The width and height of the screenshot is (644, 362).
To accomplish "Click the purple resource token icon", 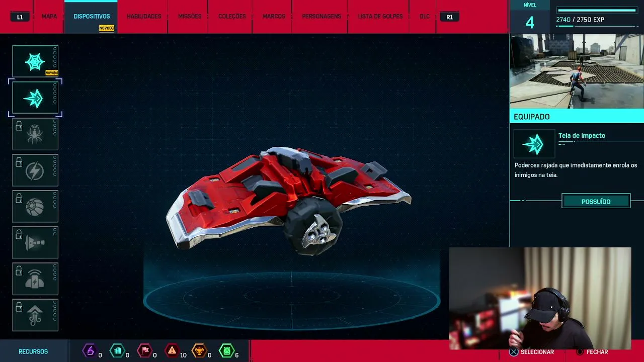I will pos(90,350).
